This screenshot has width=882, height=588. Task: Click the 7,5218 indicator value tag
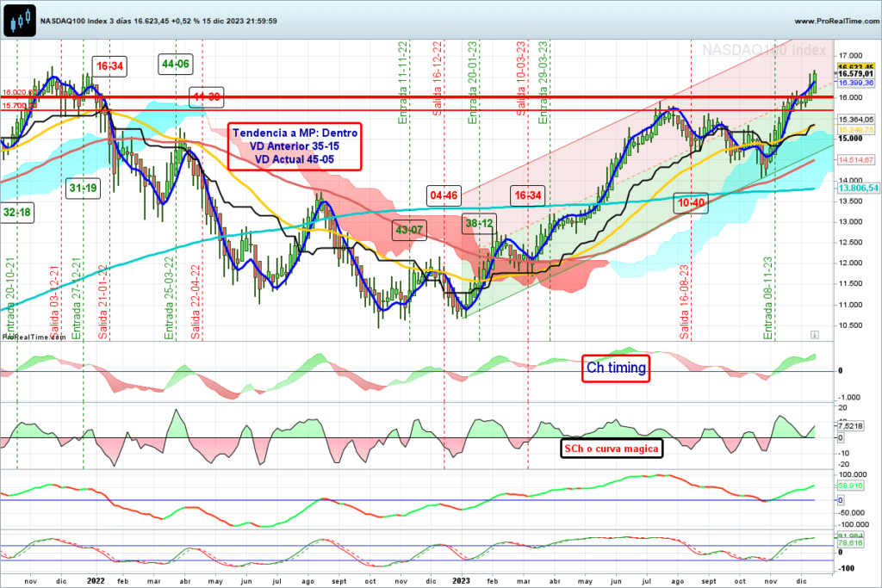[x=850, y=426]
